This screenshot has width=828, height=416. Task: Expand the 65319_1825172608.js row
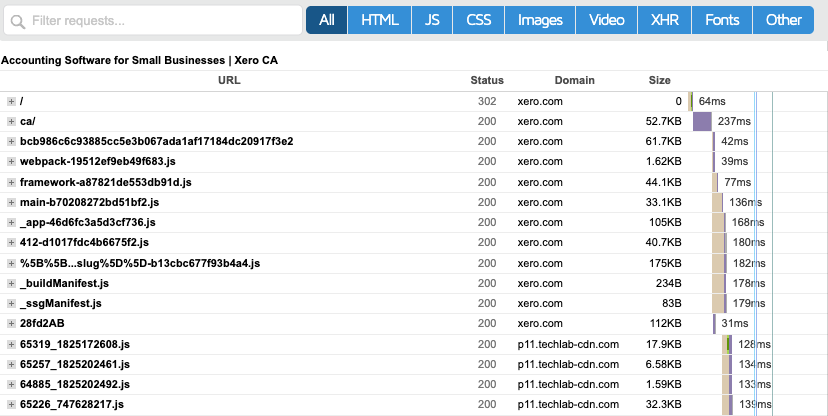tap(11, 344)
